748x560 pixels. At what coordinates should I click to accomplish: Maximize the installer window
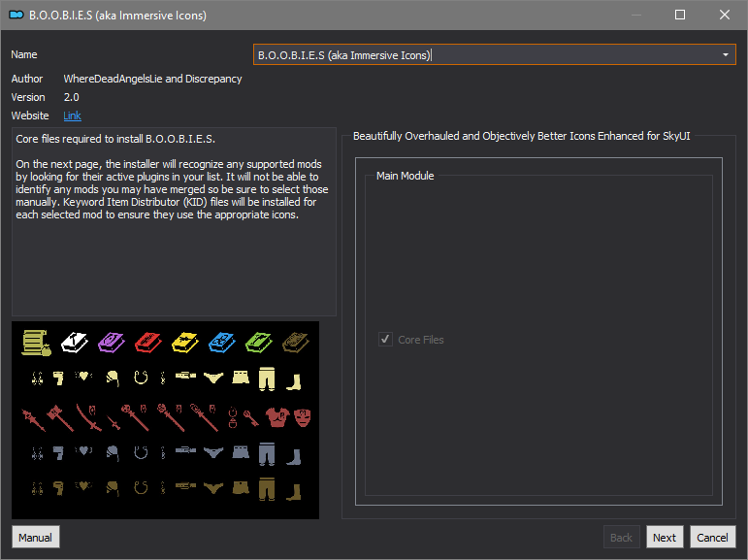(x=680, y=15)
